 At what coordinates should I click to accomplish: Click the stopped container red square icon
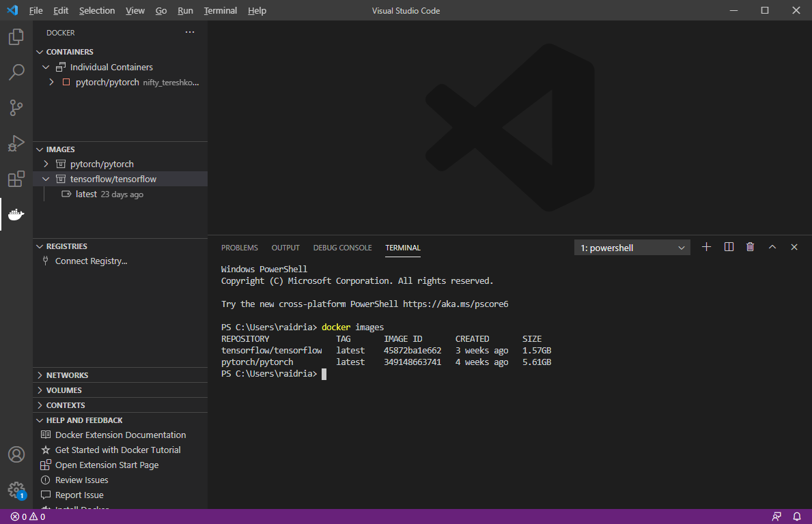point(66,83)
